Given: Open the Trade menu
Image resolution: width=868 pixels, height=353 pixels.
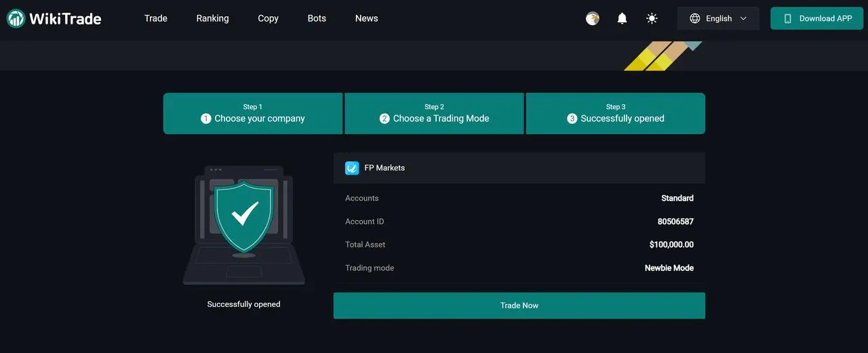Looking at the screenshot, I should coord(155,18).
